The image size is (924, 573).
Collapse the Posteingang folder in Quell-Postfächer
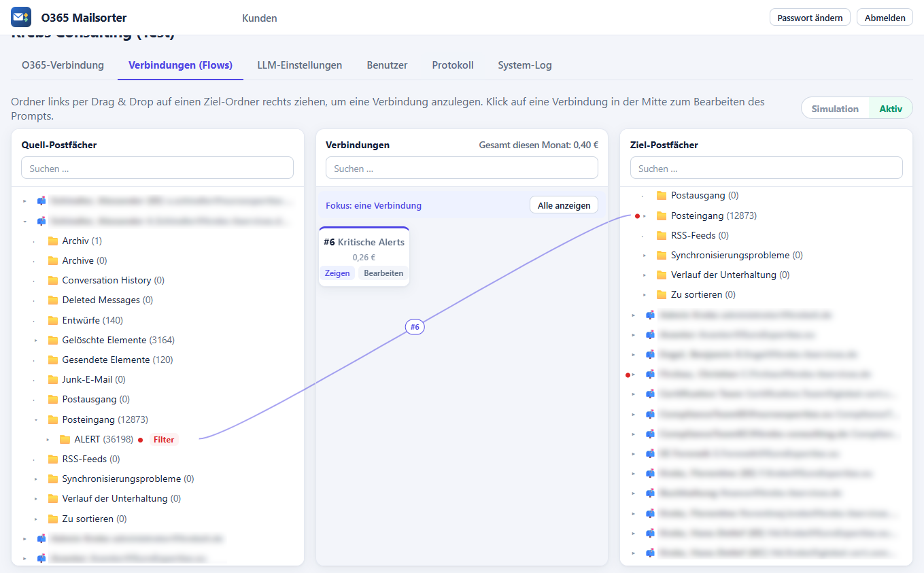tap(35, 419)
